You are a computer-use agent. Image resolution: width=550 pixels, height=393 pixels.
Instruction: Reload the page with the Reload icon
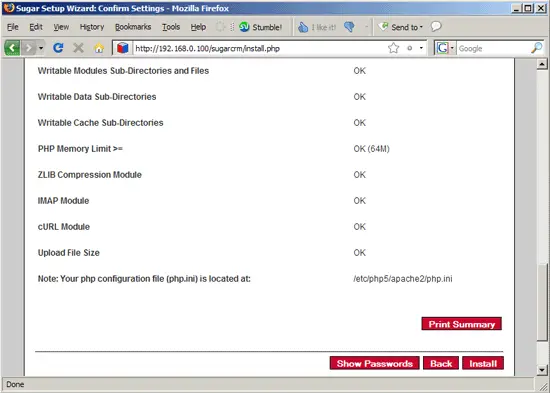58,48
